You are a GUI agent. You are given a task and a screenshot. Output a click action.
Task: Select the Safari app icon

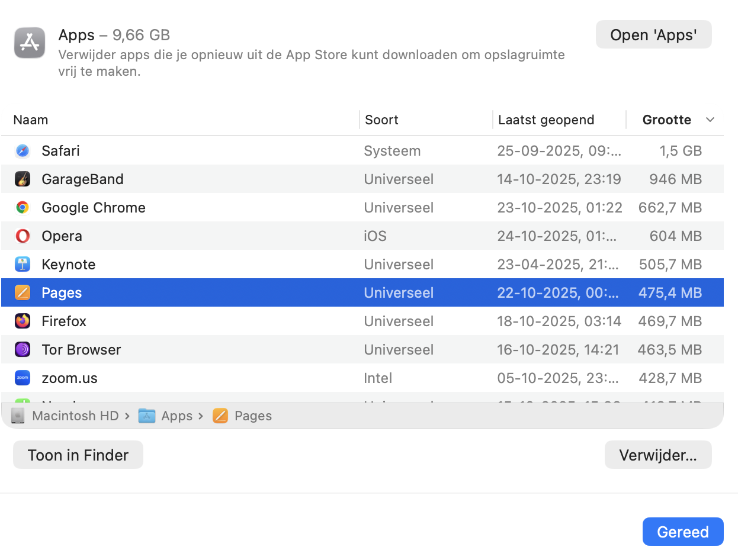tap(22, 150)
